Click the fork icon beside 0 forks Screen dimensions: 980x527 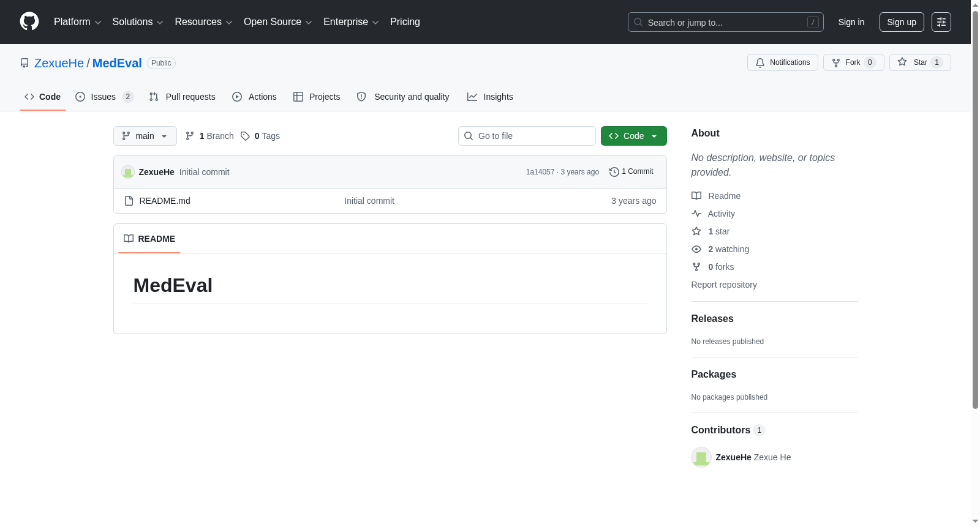696,267
